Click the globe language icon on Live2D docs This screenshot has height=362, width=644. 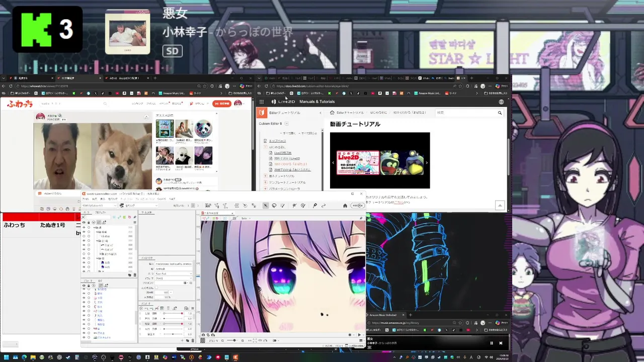[501, 102]
